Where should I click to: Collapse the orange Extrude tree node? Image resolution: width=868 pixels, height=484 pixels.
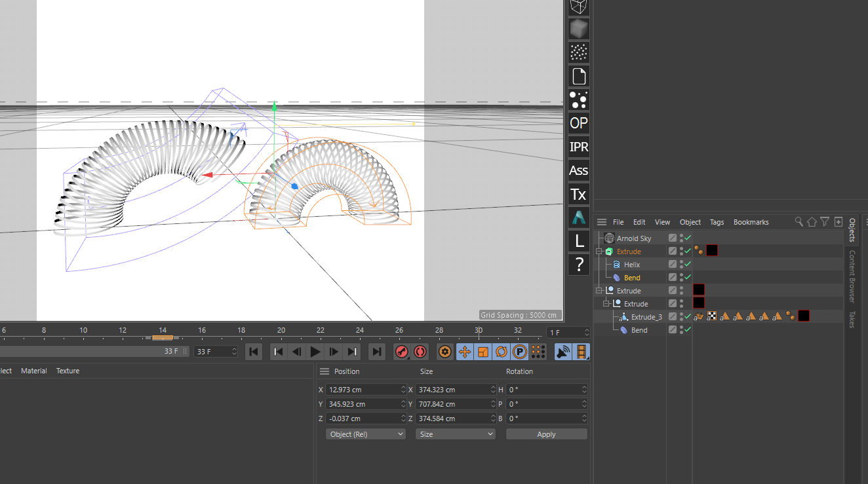pos(599,251)
